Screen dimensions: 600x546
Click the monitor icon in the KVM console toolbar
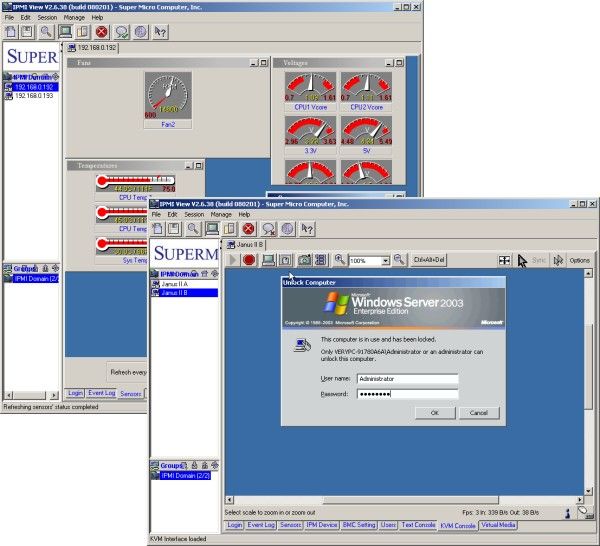pos(269,260)
